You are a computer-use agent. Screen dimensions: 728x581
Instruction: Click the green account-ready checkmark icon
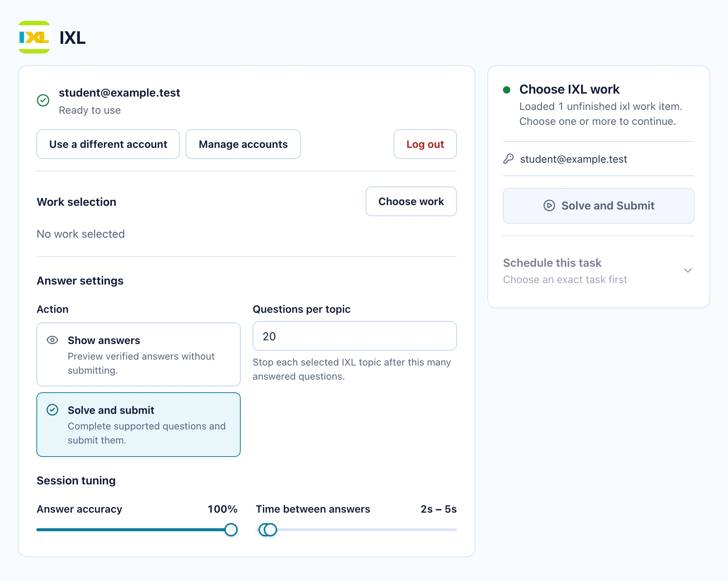[43, 100]
